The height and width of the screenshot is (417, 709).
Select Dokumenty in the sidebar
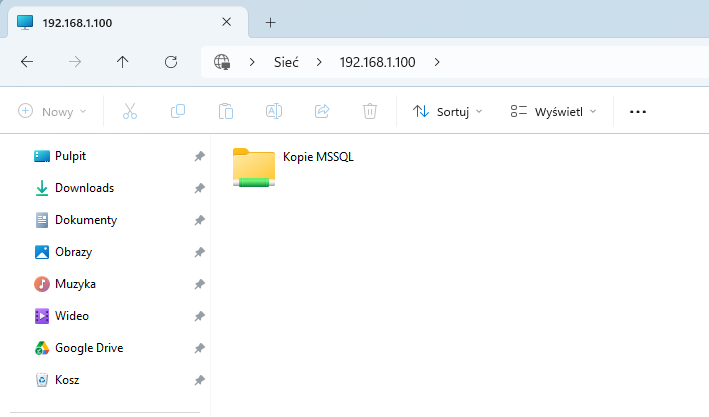point(85,220)
